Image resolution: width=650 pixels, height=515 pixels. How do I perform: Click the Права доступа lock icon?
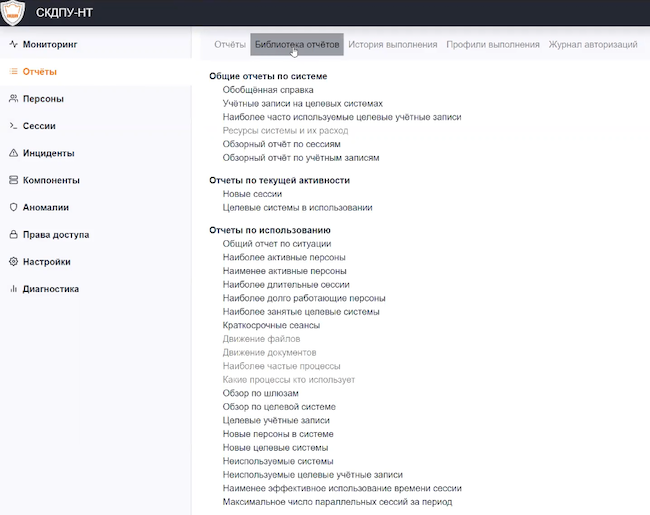13,235
